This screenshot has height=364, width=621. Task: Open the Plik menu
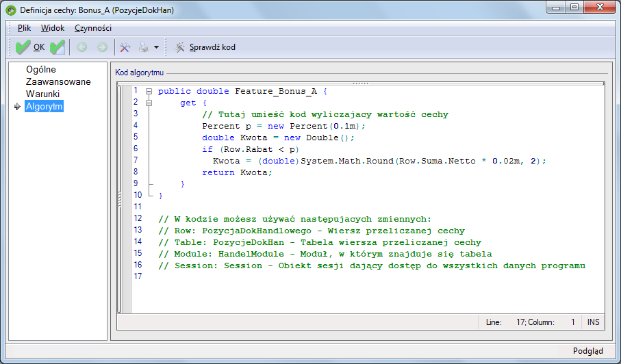pyautogui.click(x=24, y=27)
